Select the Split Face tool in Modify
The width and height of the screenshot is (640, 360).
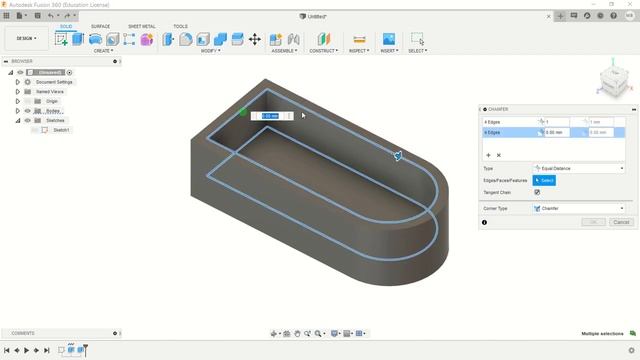237,39
